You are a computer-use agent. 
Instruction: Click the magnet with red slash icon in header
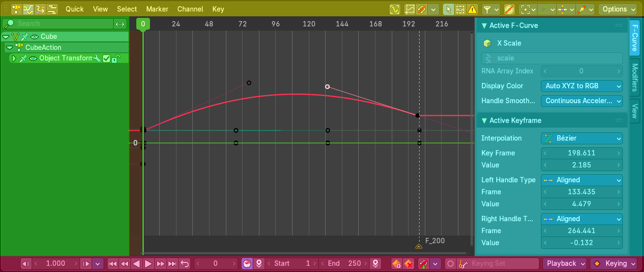[422, 9]
